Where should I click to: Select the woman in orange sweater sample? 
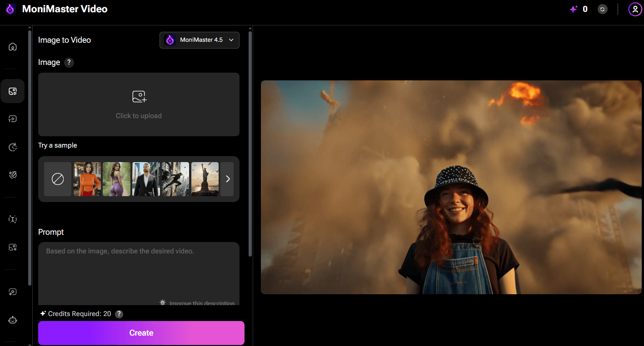coord(87,179)
